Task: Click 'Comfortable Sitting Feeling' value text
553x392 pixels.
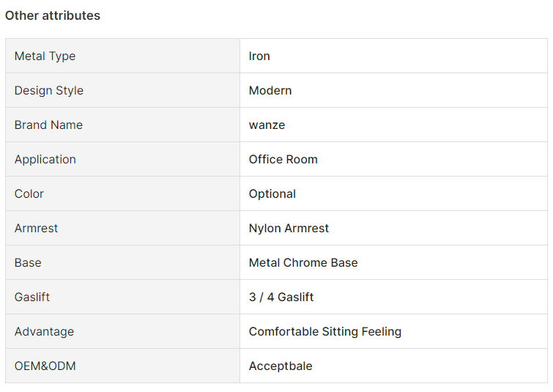Action: [325, 332]
